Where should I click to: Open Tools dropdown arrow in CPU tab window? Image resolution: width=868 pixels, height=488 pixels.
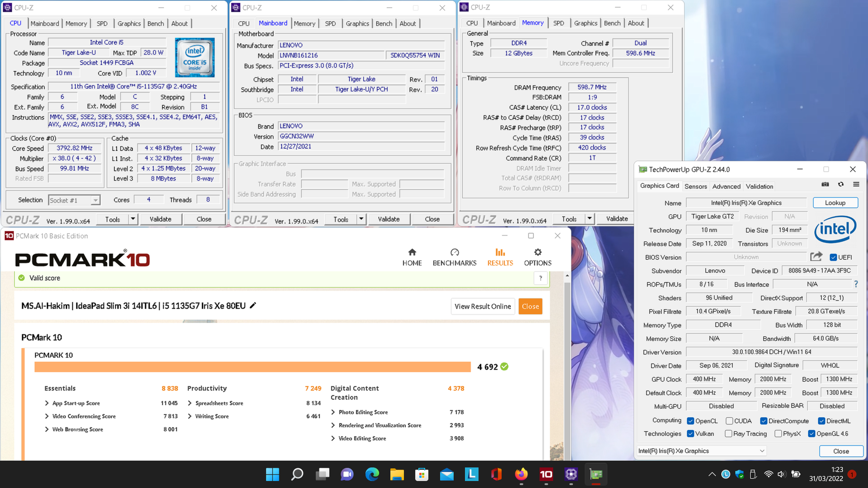(133, 219)
